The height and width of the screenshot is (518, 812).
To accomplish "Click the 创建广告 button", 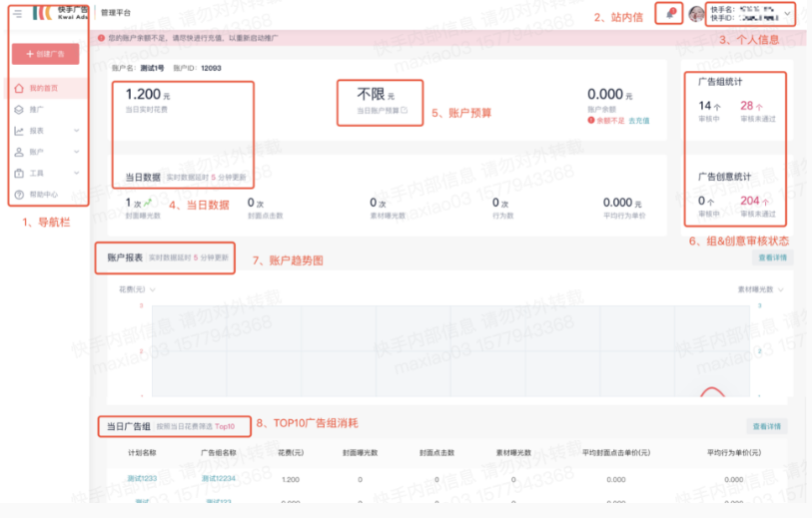I will pos(46,54).
